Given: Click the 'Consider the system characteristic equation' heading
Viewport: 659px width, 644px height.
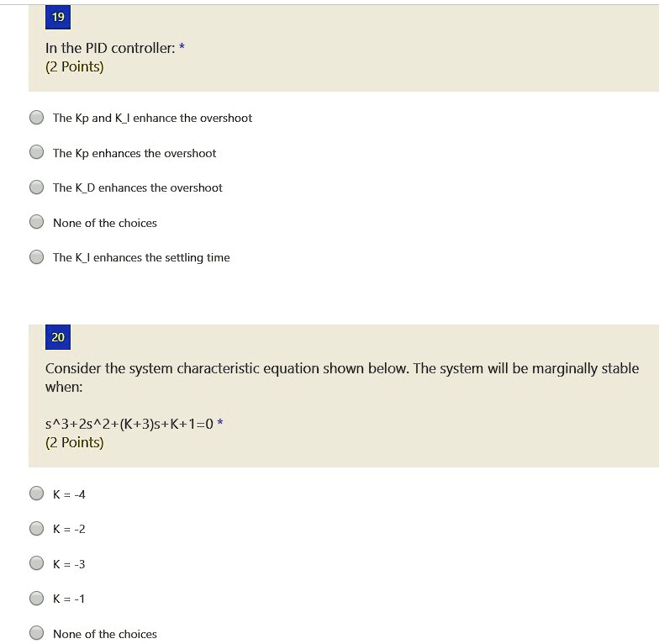Looking at the screenshot, I should (x=342, y=377).
